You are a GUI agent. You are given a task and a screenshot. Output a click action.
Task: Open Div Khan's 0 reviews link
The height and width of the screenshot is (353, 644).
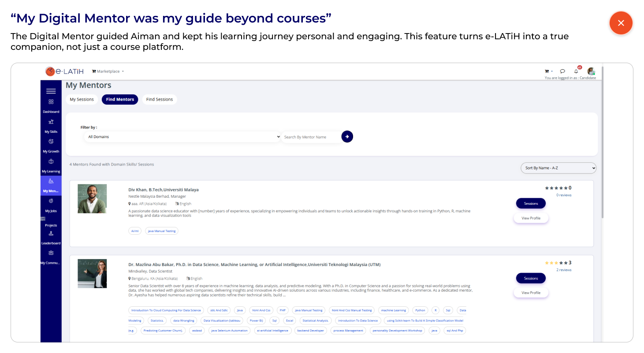(x=564, y=195)
